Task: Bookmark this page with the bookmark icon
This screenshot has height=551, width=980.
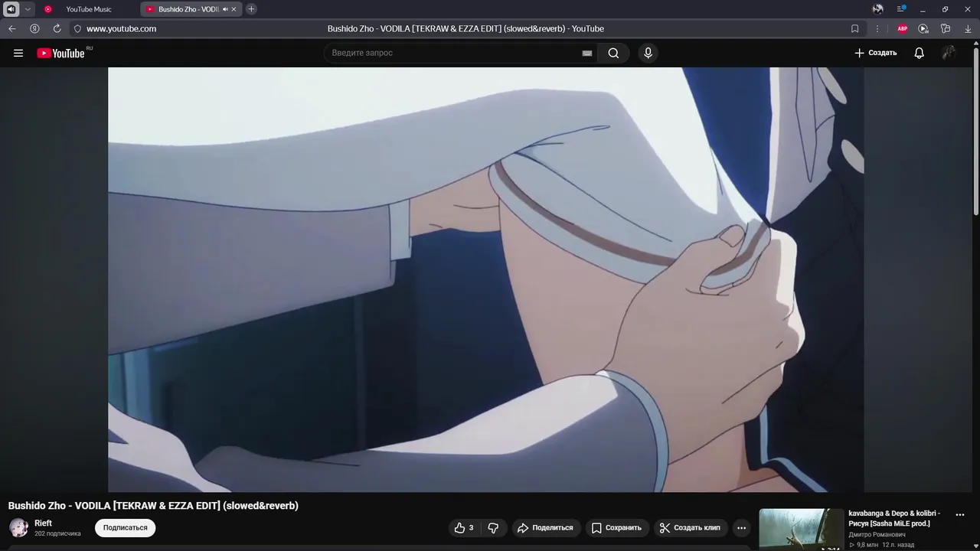Action: tap(855, 28)
